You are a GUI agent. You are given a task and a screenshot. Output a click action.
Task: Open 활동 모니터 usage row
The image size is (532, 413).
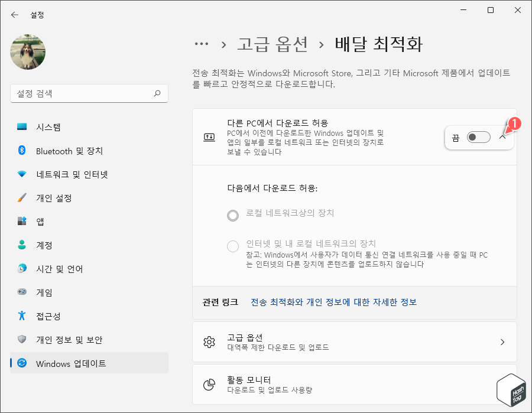[355, 385]
